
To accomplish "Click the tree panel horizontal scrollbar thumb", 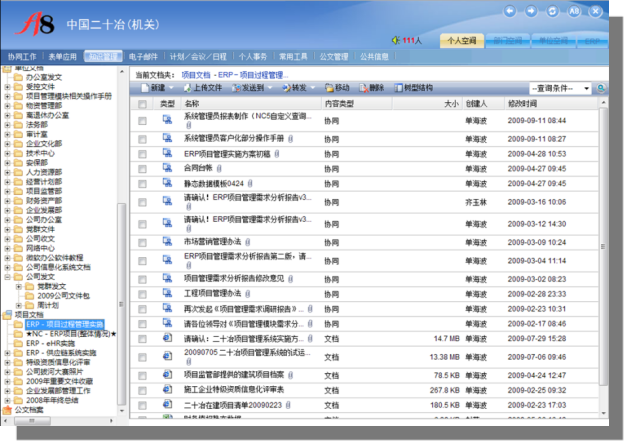I will pos(32,420).
